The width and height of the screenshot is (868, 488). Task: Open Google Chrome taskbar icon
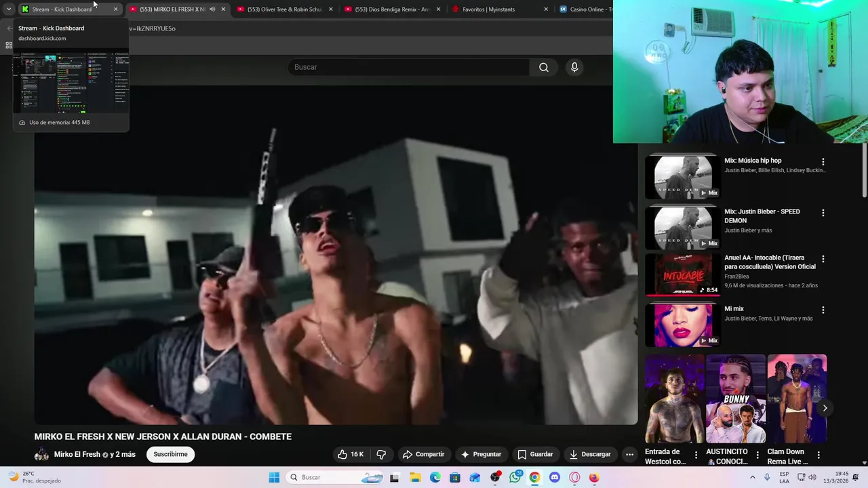point(535,477)
